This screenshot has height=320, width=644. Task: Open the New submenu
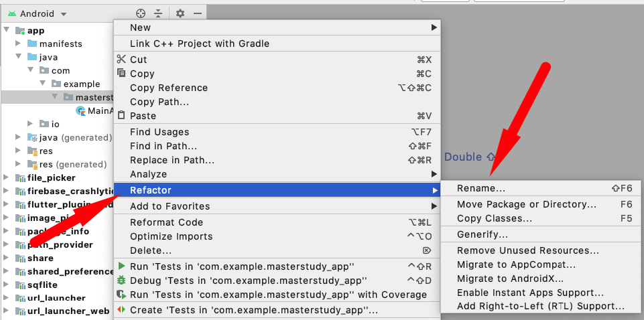141,27
